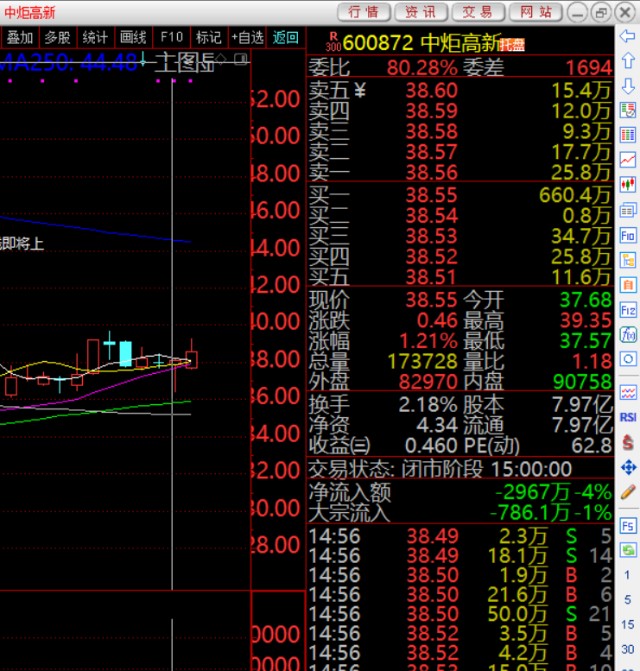Switch to the time-sharing line chart icon
The image size is (640, 671).
[628, 160]
